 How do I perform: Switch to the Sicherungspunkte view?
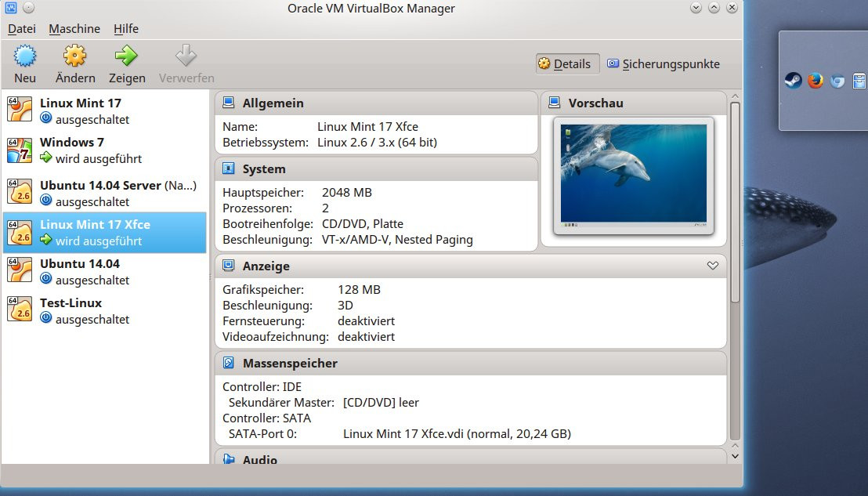point(664,64)
